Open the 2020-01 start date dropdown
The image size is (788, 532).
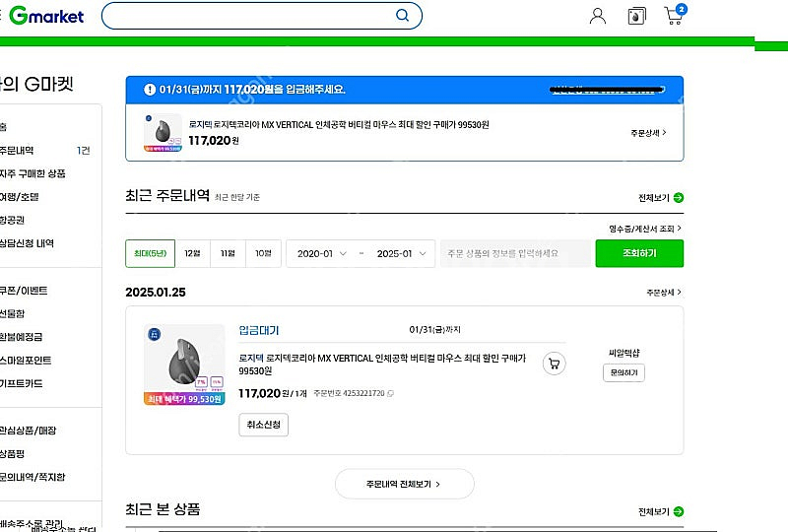click(x=322, y=253)
